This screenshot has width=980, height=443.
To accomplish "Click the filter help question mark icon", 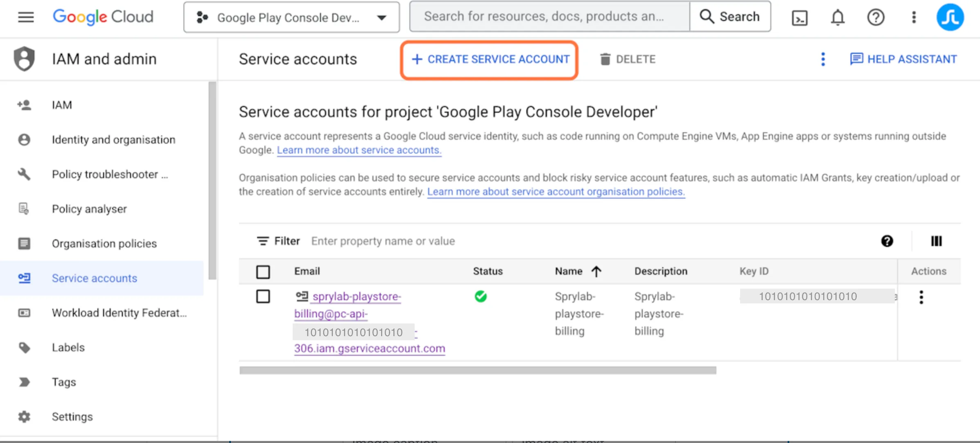I will pos(887,241).
